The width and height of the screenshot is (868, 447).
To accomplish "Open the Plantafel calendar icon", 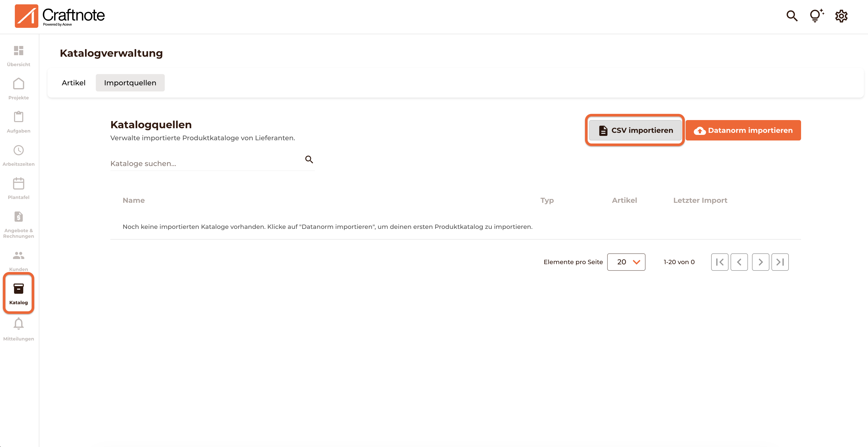I will 19,184.
